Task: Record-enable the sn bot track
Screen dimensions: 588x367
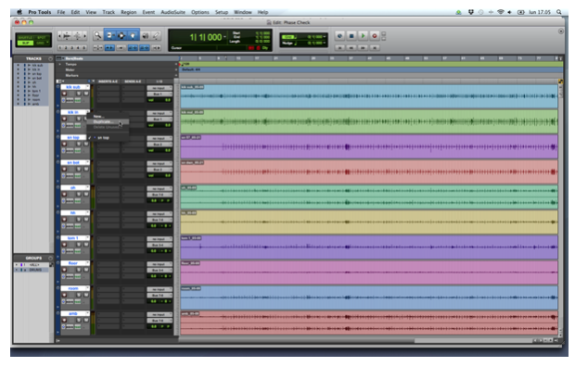Action: tap(64, 170)
